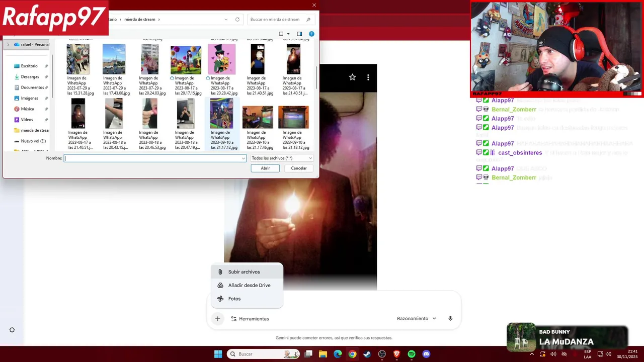This screenshot has width=644, height=362.
Task: Open Imágenes folder in sidebar
Action: pyautogui.click(x=29, y=98)
